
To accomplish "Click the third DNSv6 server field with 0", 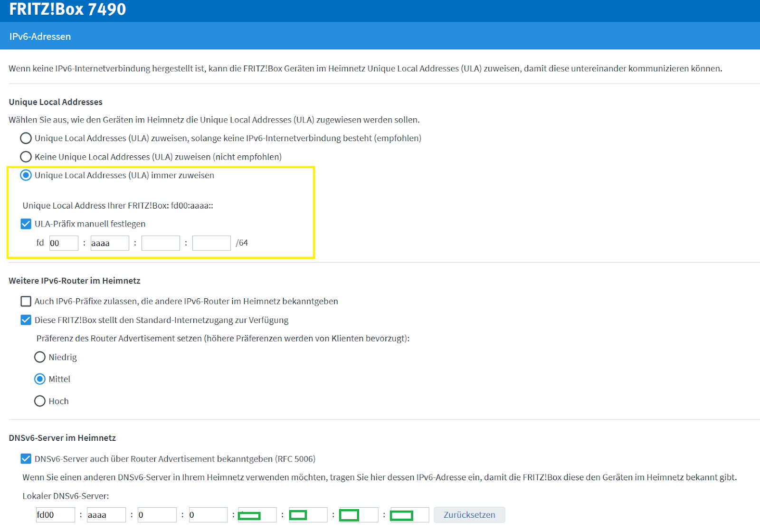I will click(x=157, y=515).
